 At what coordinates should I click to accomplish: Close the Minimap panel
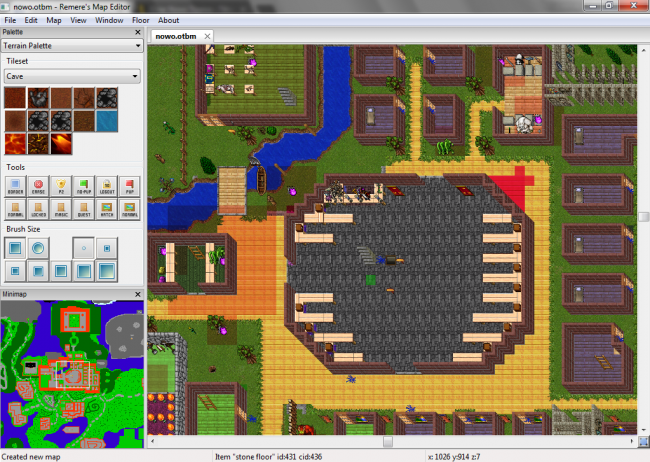[x=138, y=294]
